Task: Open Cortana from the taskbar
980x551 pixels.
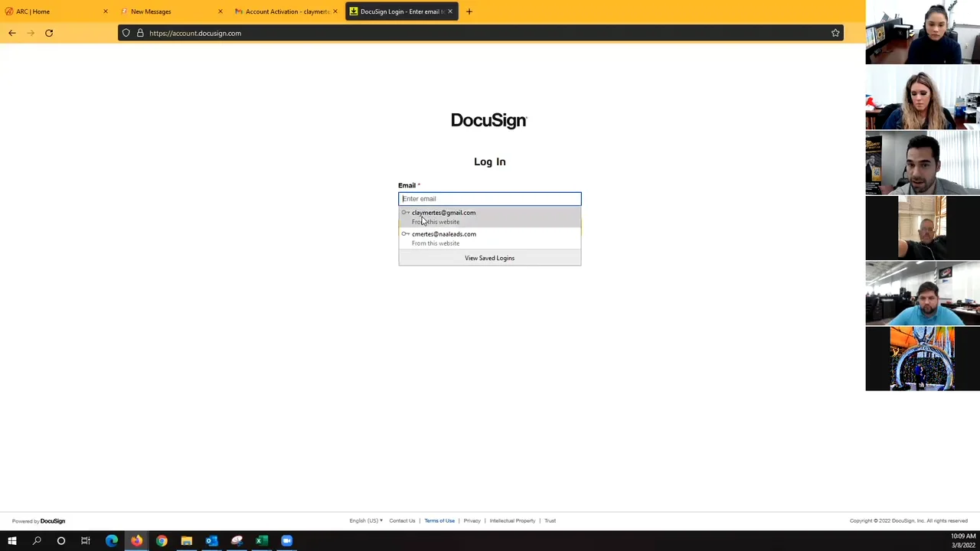Action: pos(61,541)
